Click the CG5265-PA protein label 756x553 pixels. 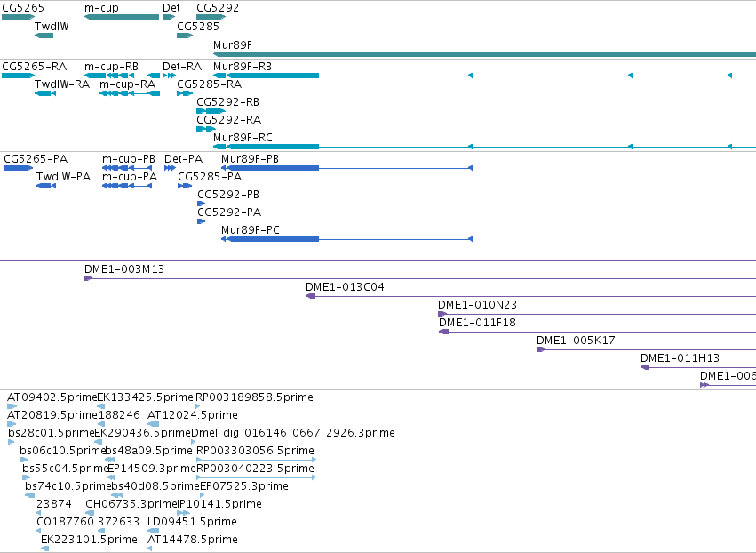[x=36, y=159]
